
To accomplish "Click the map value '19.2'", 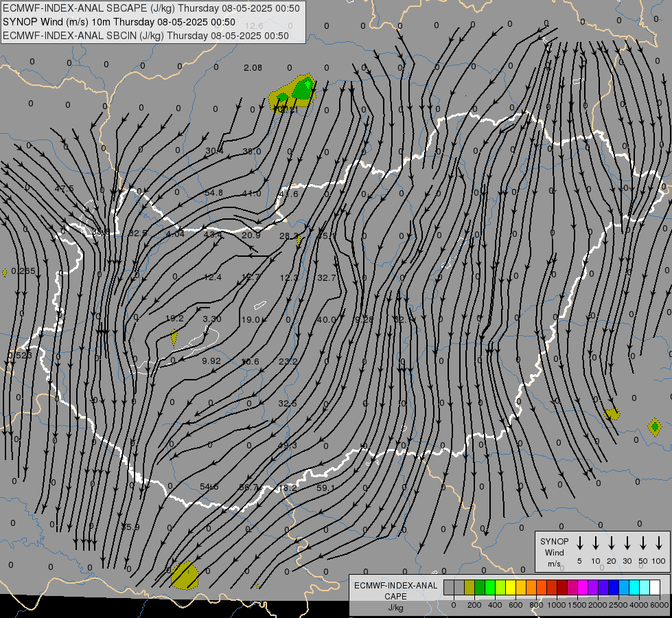I will pos(174,319).
